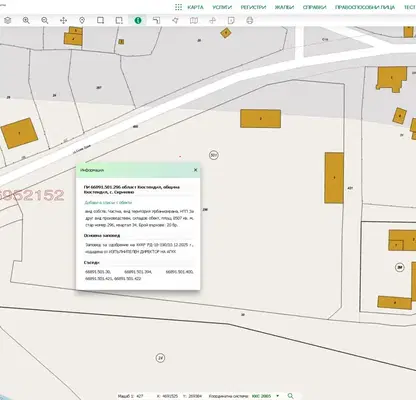Click the search magnifier in bottom bar
The width and height of the screenshot is (416, 400).
[x=290, y=396]
